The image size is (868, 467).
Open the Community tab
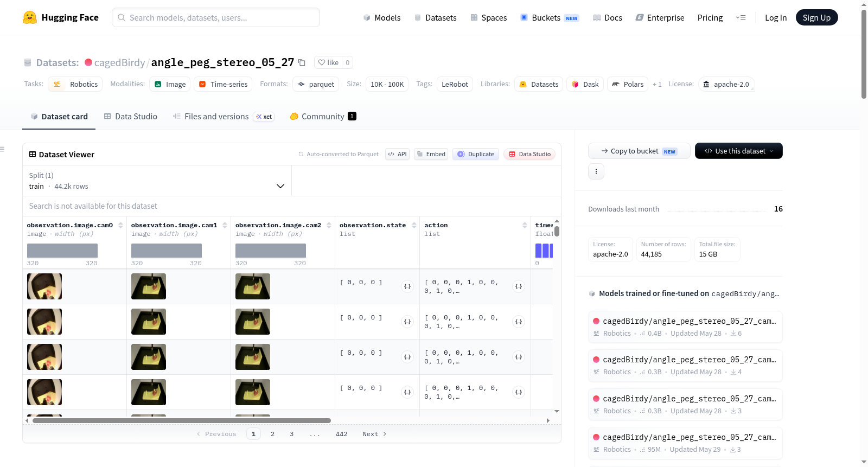click(323, 117)
